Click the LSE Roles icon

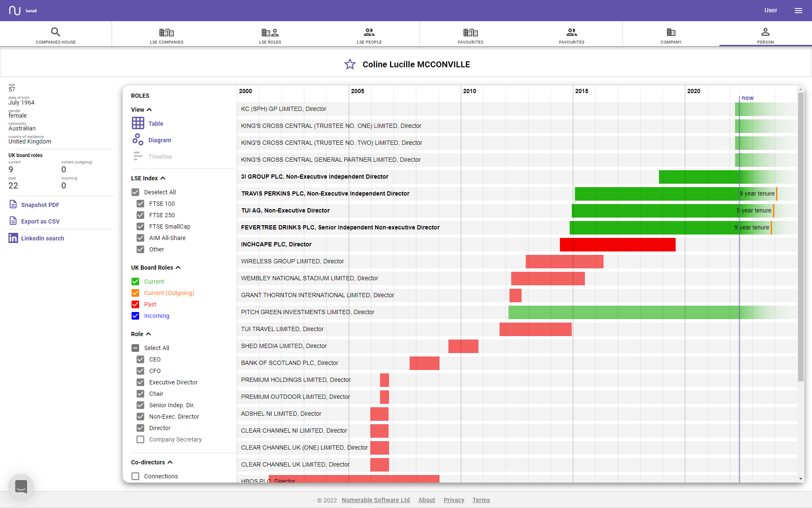click(270, 32)
